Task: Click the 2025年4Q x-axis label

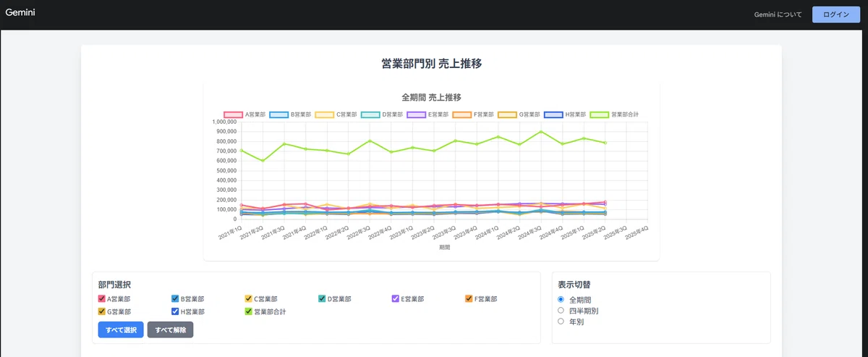Action: [x=634, y=232]
